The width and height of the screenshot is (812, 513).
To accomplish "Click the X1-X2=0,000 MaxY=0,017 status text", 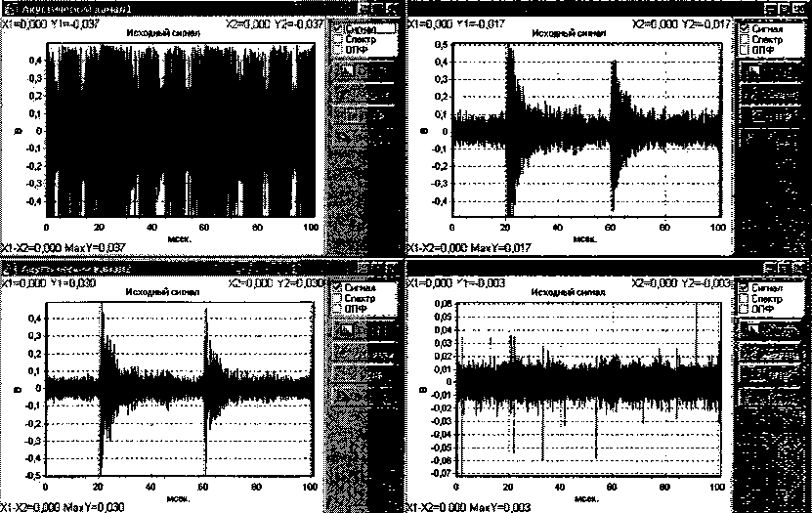I will (469, 248).
